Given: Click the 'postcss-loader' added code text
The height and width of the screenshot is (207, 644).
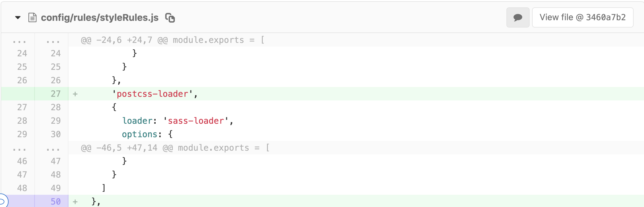Looking at the screenshot, I should pos(152,94).
